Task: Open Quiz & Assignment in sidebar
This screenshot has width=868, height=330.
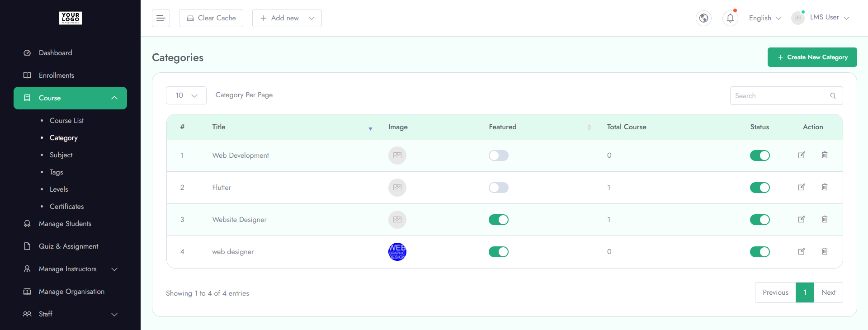Action: click(68, 246)
